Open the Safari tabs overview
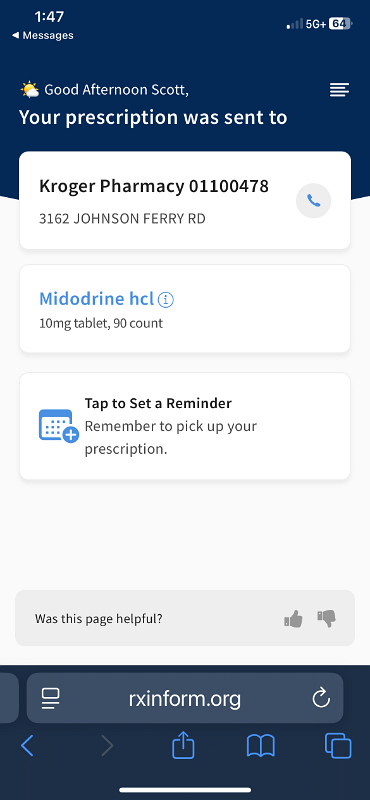 tap(338, 746)
